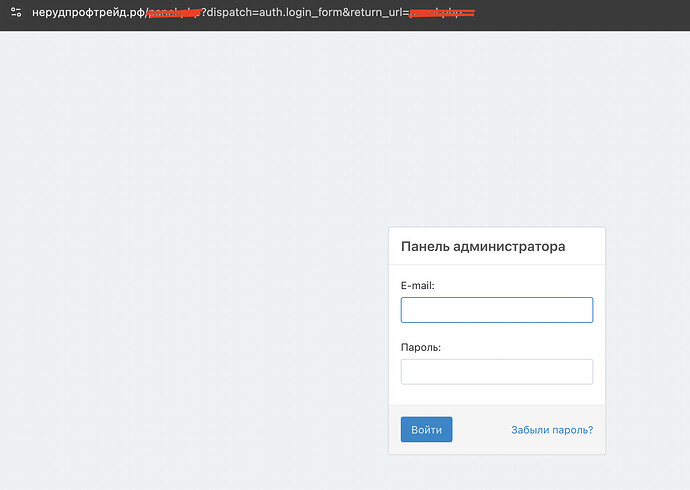This screenshot has height=490, width=690.
Task: Click the Панель администратора heading
Action: [483, 246]
